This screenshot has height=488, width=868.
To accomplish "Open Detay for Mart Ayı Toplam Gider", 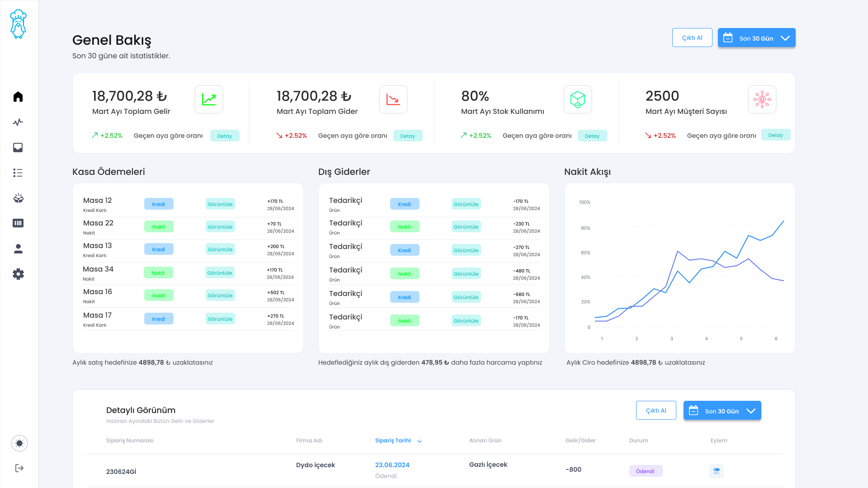I will point(408,136).
